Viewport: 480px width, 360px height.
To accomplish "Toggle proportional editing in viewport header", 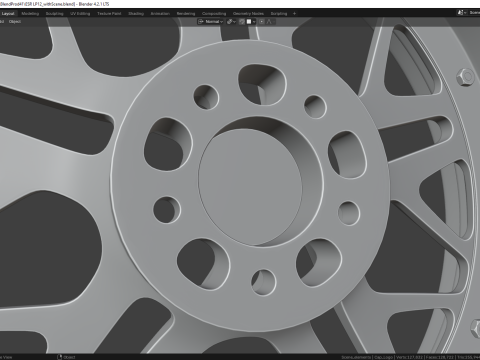I will (x=262, y=22).
